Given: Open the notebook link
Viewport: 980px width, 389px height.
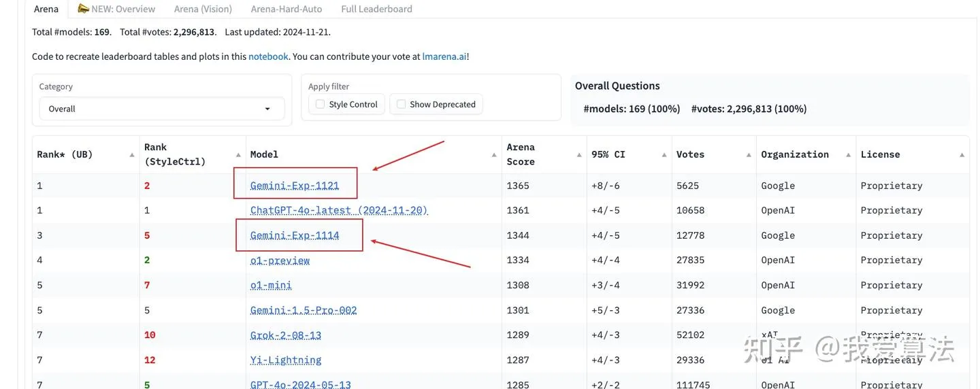Looking at the screenshot, I should pyautogui.click(x=268, y=56).
